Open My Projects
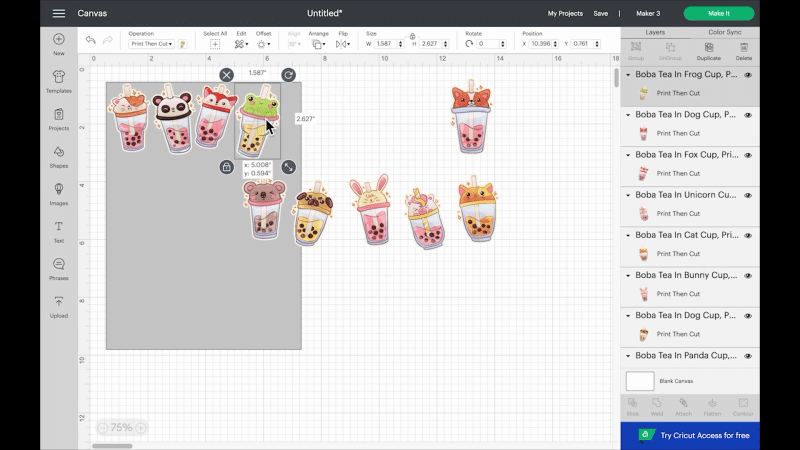Image resolution: width=800 pixels, height=450 pixels. [x=565, y=13]
